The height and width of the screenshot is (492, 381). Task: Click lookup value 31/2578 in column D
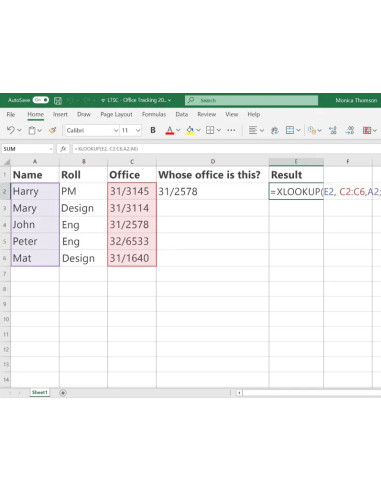tap(213, 191)
